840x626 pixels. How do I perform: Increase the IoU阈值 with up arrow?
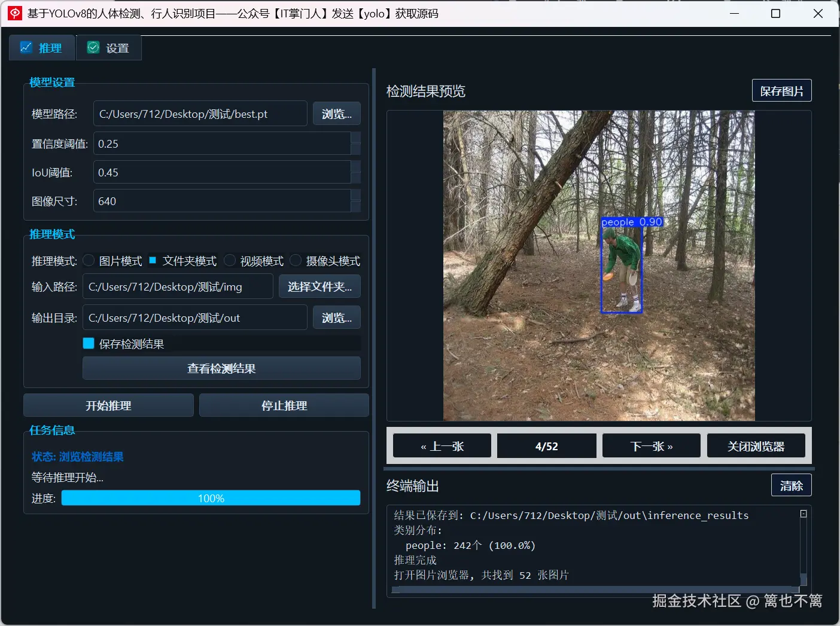[355, 166]
